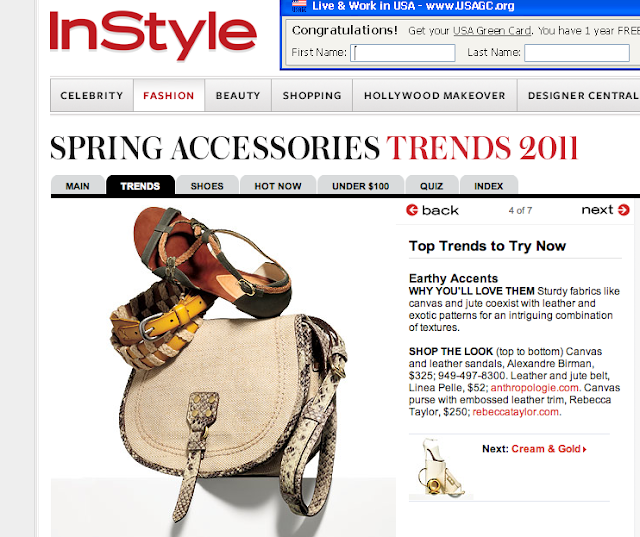This screenshot has height=537, width=640.
Task: Click the red back arrow icon
Action: click(x=412, y=210)
